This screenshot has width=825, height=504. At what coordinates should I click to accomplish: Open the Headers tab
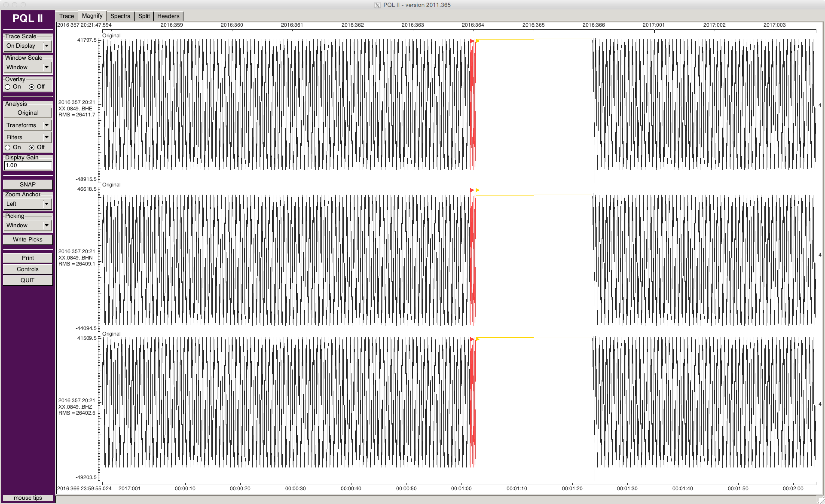click(x=168, y=16)
